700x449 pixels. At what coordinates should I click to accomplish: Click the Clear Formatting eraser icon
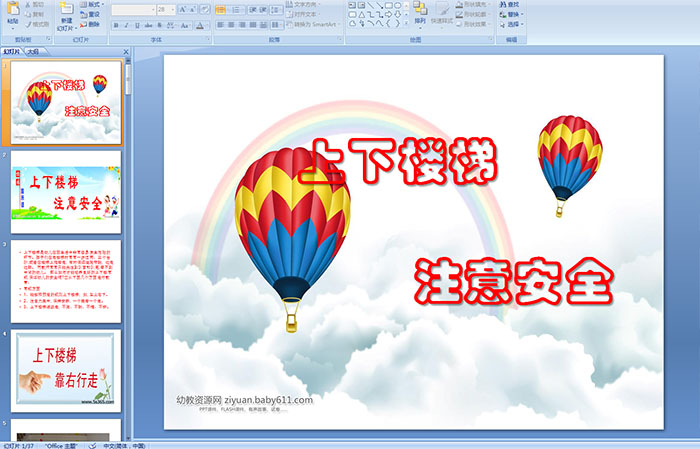coord(205,10)
